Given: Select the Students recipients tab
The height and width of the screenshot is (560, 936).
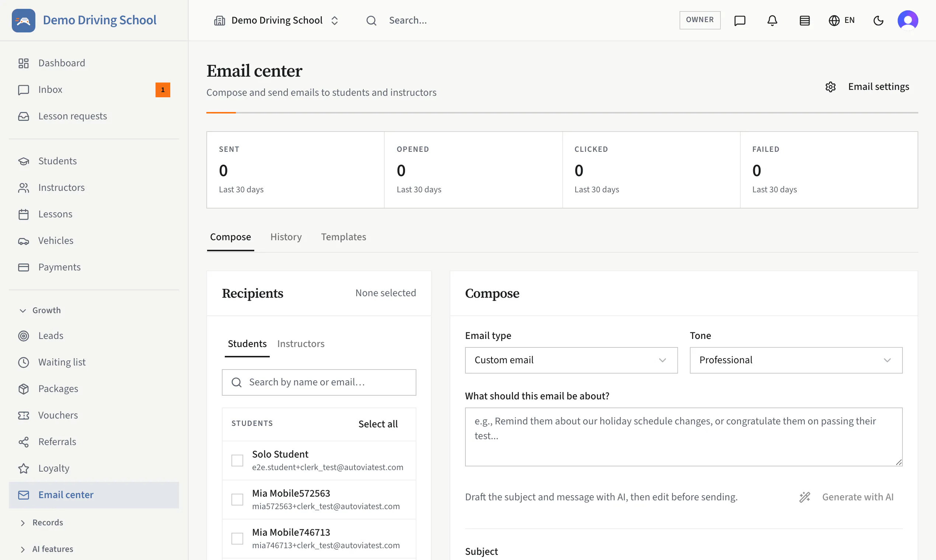Looking at the screenshot, I should pos(247,344).
